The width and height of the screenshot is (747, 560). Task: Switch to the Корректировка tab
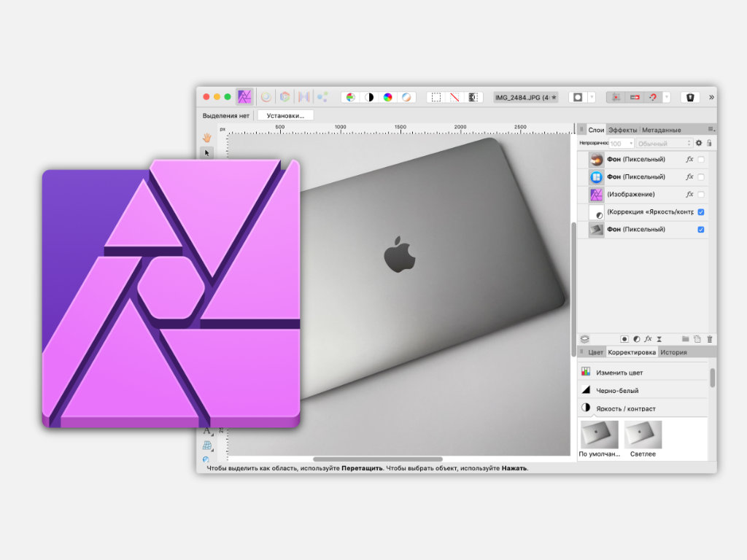[632, 352]
